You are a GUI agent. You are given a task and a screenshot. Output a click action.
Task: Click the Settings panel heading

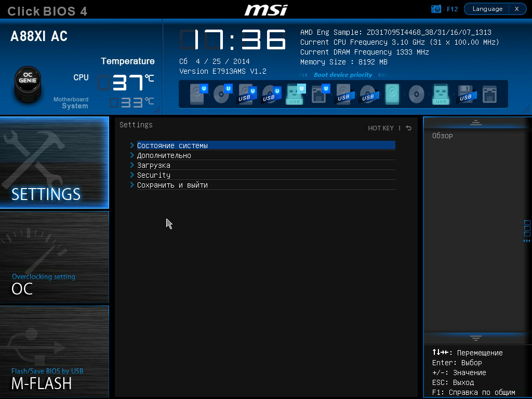(136, 125)
